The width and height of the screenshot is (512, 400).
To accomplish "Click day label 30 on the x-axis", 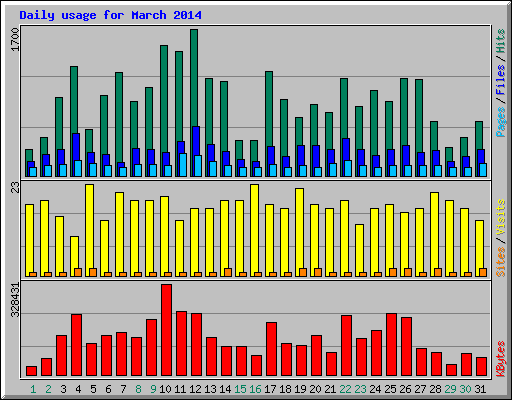I will 465,389.
